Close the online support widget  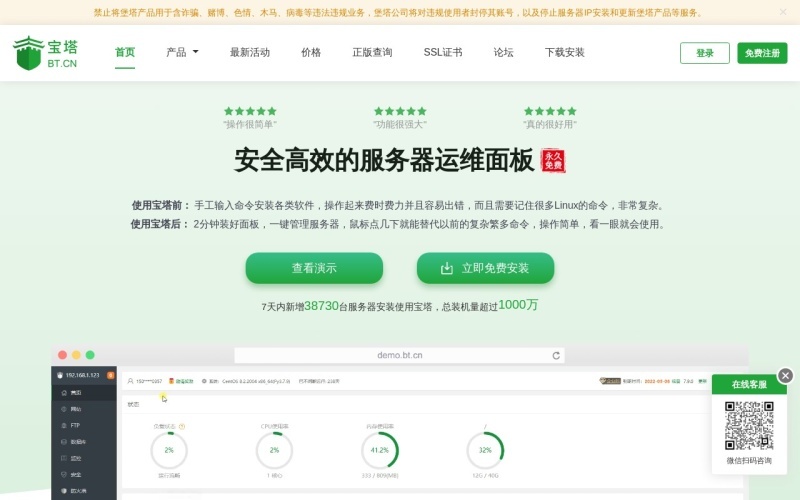(785, 376)
